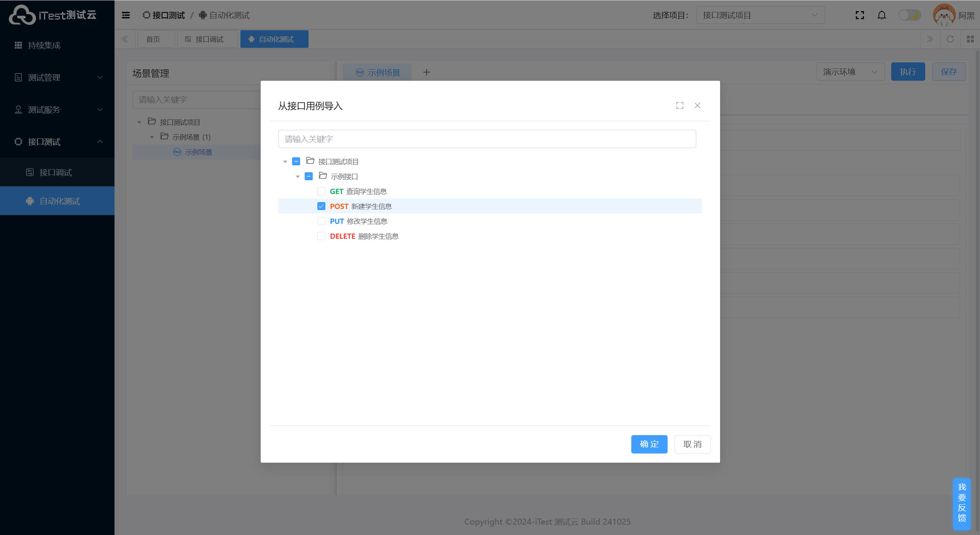Screen dimensions: 980x535
Task: Toggle the sidebar collapse hamburger icon
Action: coord(126,15)
